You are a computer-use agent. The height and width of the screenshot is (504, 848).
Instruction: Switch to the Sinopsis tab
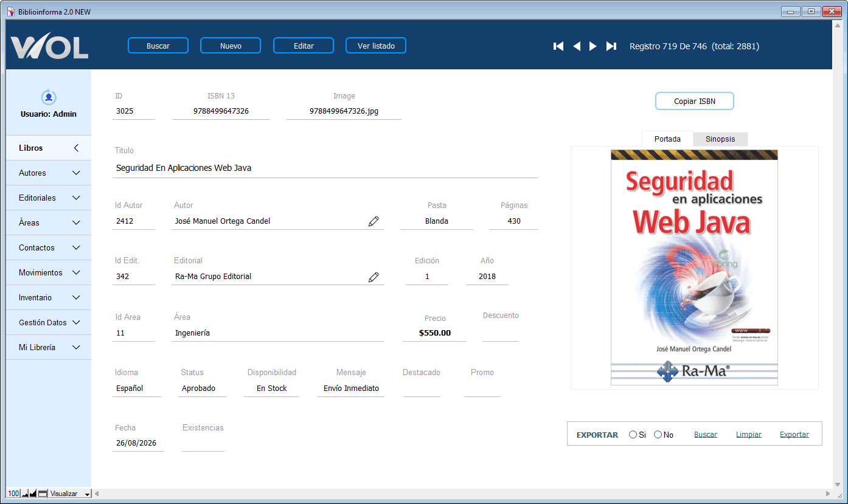[x=720, y=139]
